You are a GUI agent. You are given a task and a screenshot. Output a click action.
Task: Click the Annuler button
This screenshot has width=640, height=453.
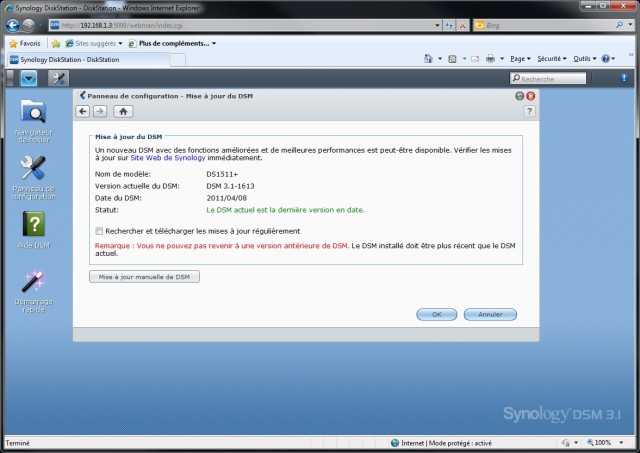[490, 314]
